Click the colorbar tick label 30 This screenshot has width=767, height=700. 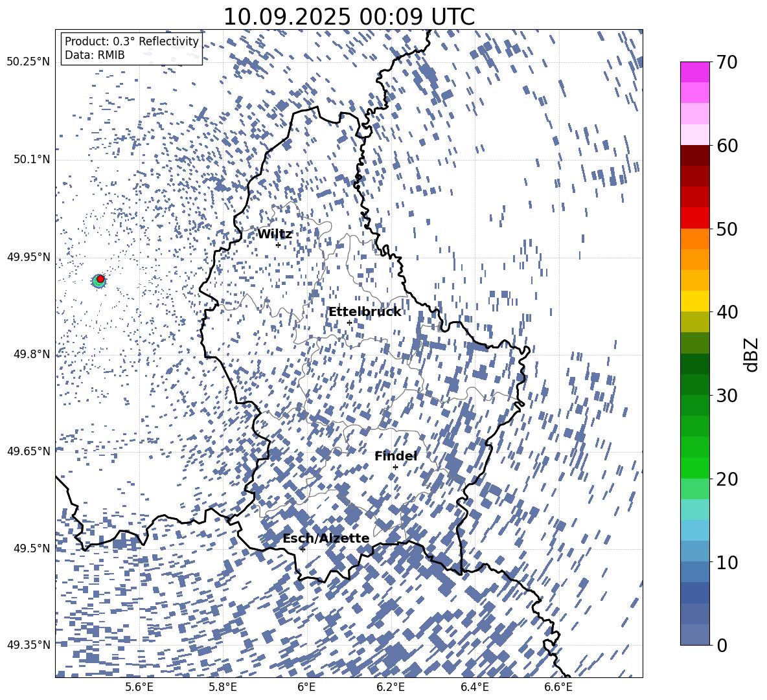pyautogui.click(x=727, y=396)
